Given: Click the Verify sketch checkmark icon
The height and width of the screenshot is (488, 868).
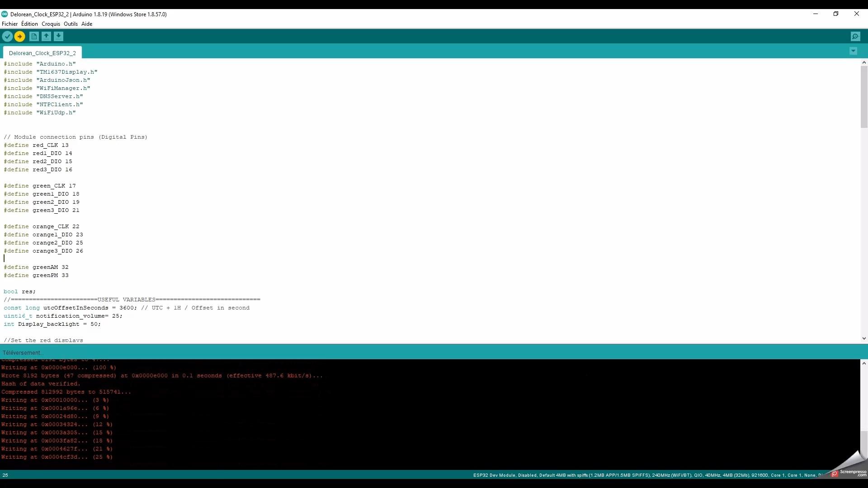Looking at the screenshot, I should click(7, 36).
